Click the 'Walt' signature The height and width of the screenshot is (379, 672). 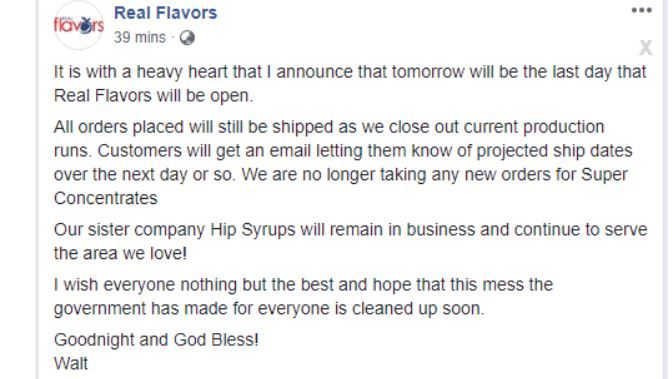[x=71, y=364]
